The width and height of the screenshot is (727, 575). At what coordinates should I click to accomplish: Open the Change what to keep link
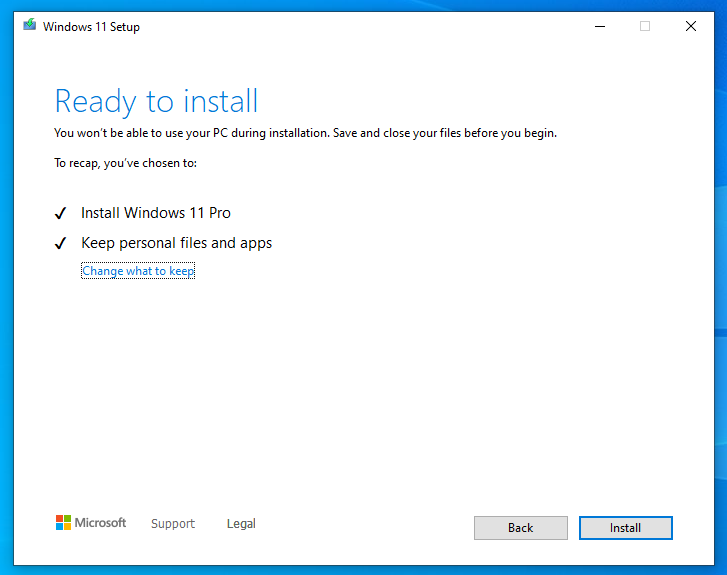138,271
